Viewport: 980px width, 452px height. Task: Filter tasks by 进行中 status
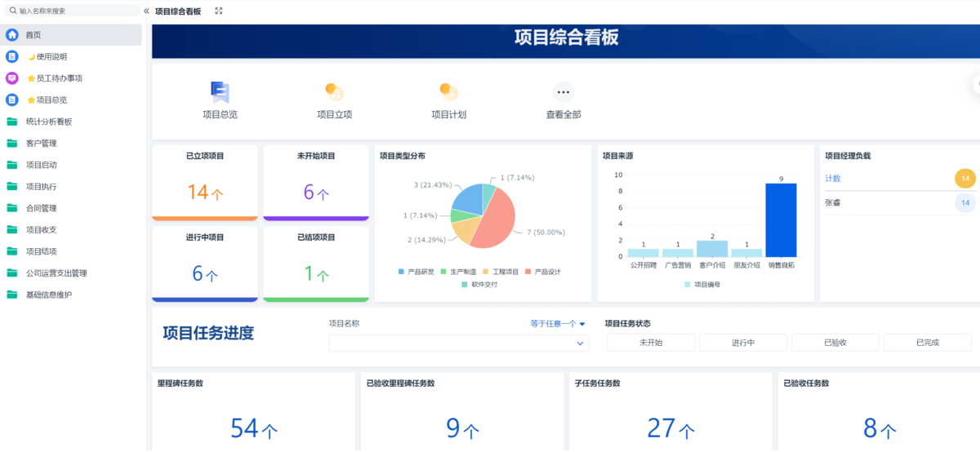point(743,343)
